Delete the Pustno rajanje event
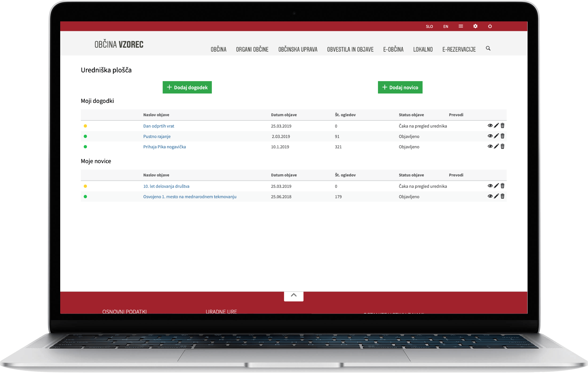This screenshot has height=374, width=588. pos(502,136)
